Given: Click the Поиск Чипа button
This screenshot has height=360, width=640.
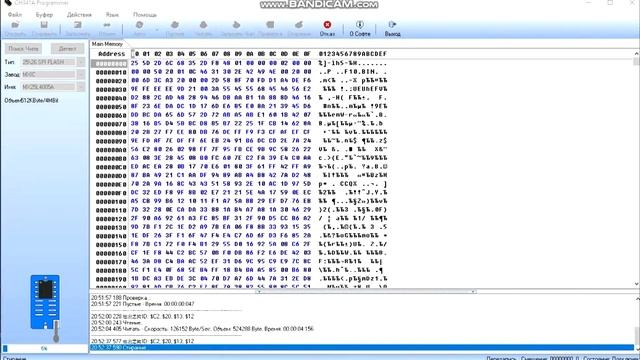Looking at the screenshot, I should click(x=23, y=49).
